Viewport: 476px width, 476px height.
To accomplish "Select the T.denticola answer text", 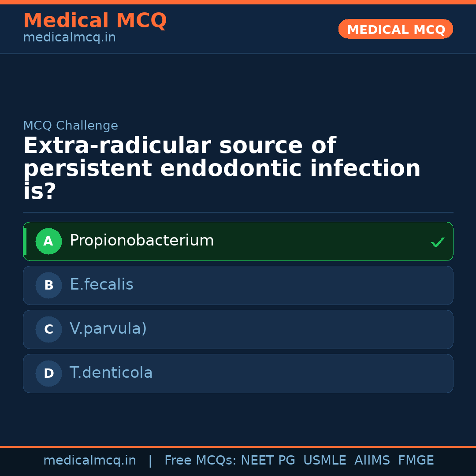I will (111, 373).
